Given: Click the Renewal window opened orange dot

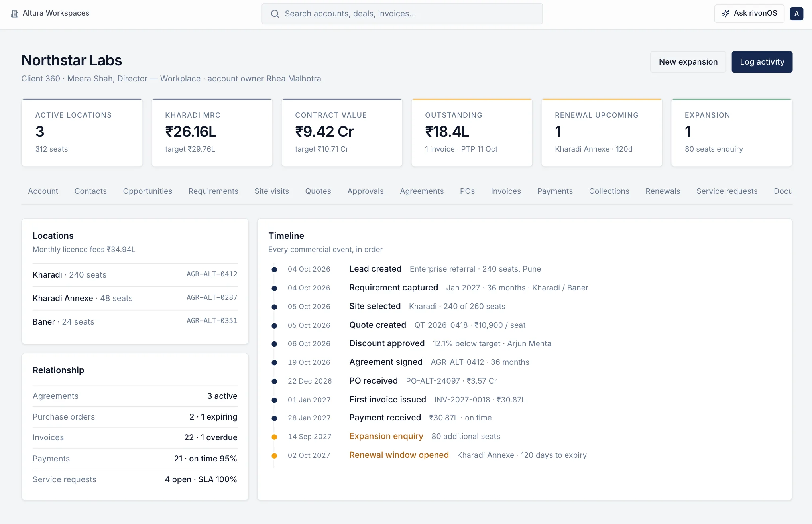Looking at the screenshot, I should pos(274,456).
